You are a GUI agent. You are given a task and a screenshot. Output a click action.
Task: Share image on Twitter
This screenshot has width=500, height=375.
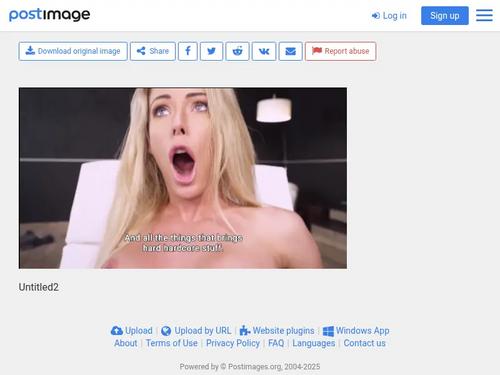click(211, 51)
